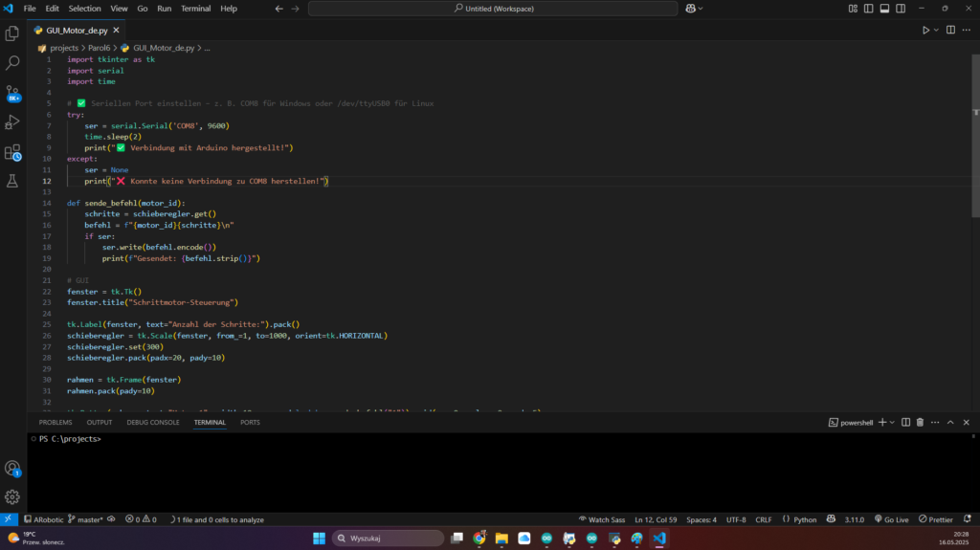This screenshot has width=980, height=550.
Task: Open the Terminal menu
Action: pos(195,9)
